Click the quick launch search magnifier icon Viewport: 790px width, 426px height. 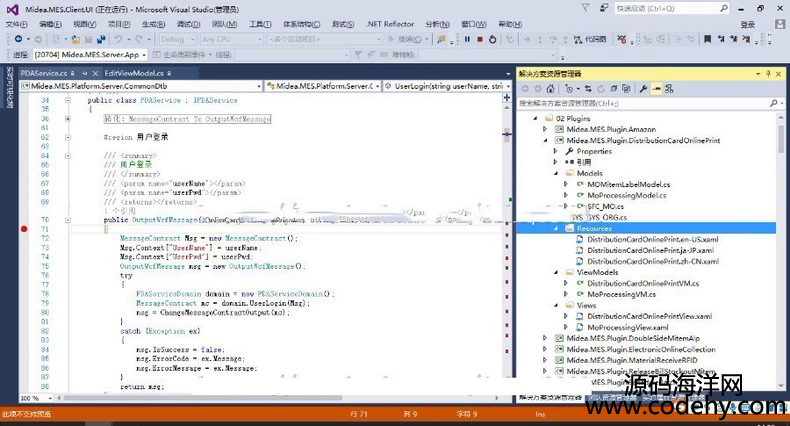point(723,8)
